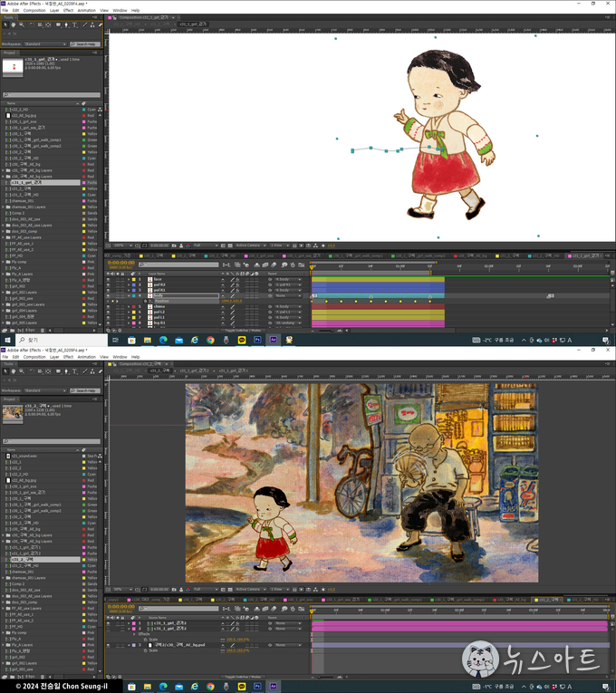The image size is (616, 693).
Task: Open Photoshop from the upper taskbar
Action: point(257,340)
